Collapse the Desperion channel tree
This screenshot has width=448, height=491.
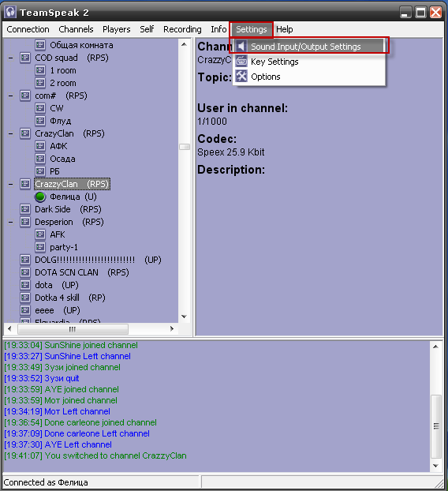click(11, 222)
